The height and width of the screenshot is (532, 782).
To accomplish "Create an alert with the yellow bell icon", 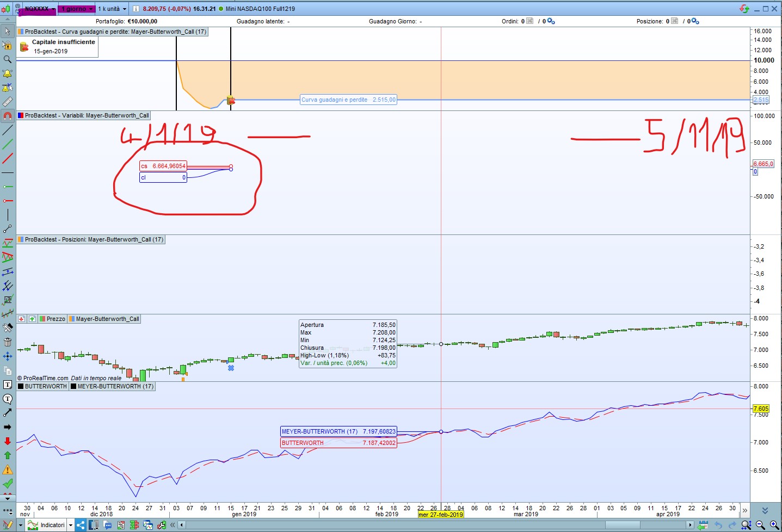I will (8, 73).
